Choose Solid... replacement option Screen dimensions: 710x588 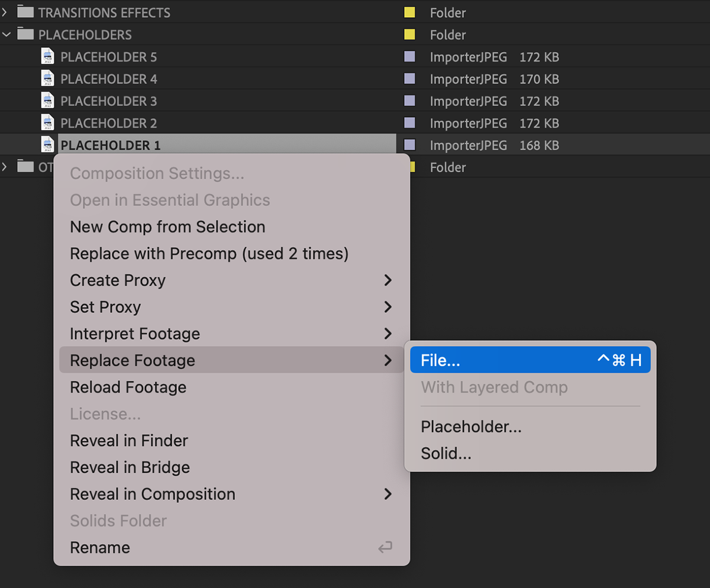pos(446,454)
